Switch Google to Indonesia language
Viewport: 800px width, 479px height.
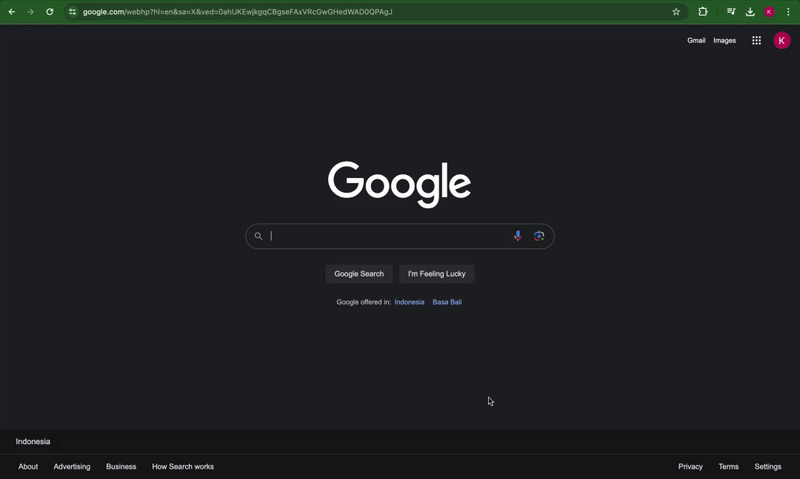409,302
